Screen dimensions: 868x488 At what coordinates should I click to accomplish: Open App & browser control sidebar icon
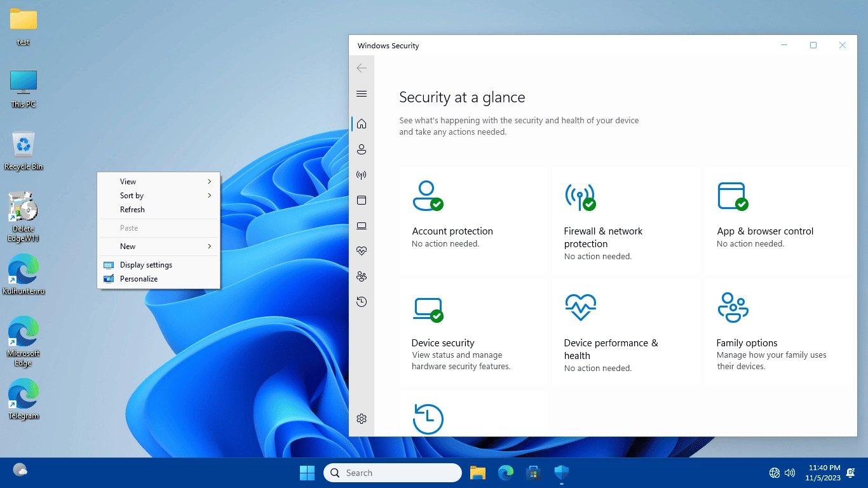point(362,200)
